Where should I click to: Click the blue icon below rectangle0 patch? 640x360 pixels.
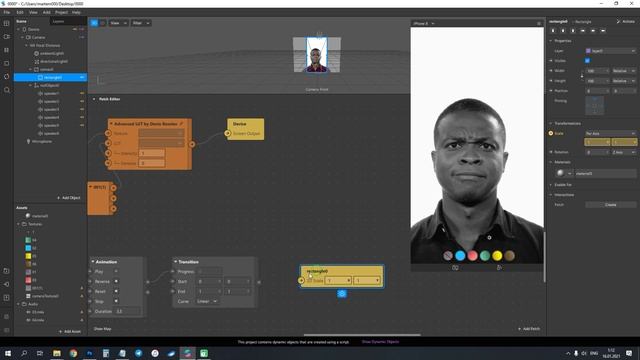coord(342,293)
